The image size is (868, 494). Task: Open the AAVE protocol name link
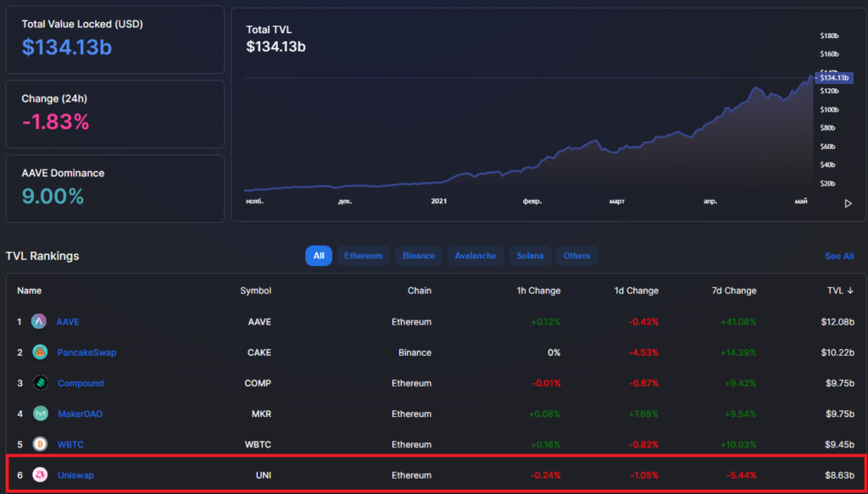(68, 322)
